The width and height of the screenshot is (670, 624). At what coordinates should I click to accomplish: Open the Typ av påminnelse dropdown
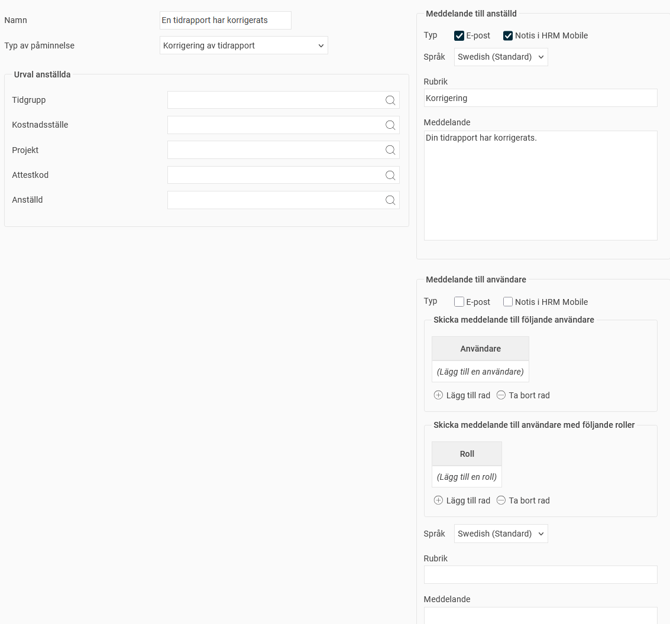[x=243, y=46]
